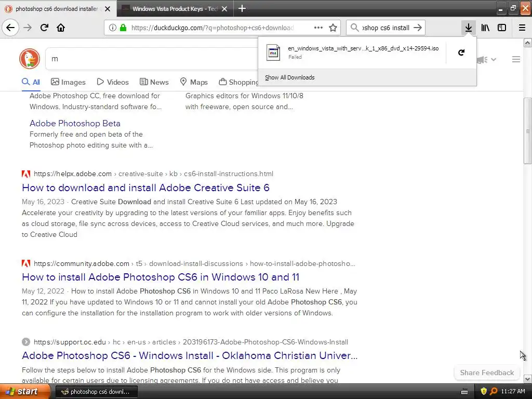
Task: Select the All results tab
Action: click(31, 82)
